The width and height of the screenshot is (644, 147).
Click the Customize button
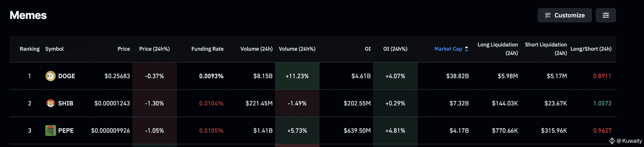(564, 15)
